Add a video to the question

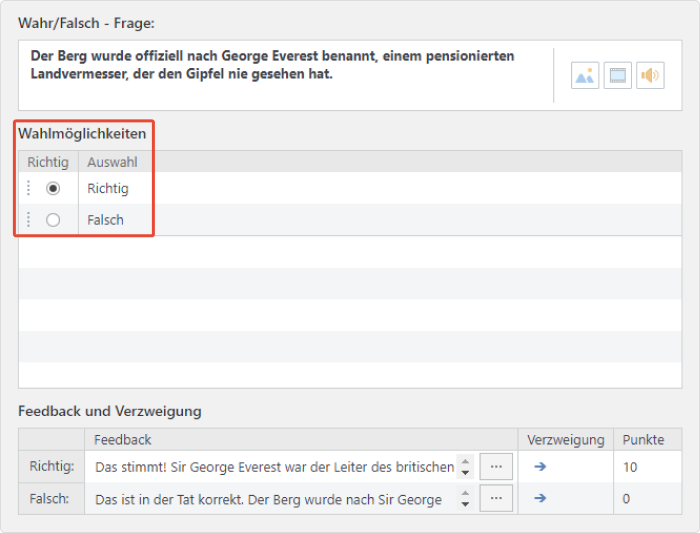[617, 75]
